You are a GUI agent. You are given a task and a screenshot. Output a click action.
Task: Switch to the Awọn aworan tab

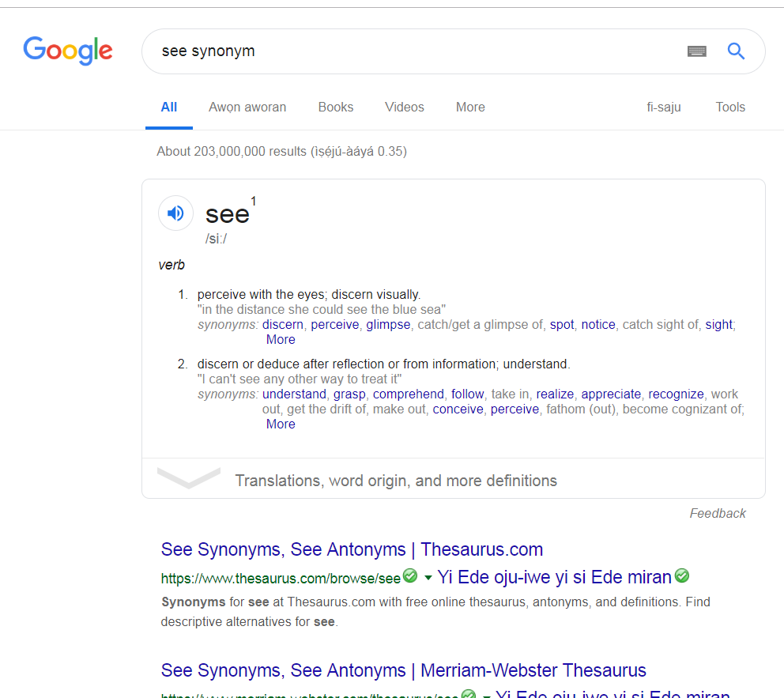[247, 107]
